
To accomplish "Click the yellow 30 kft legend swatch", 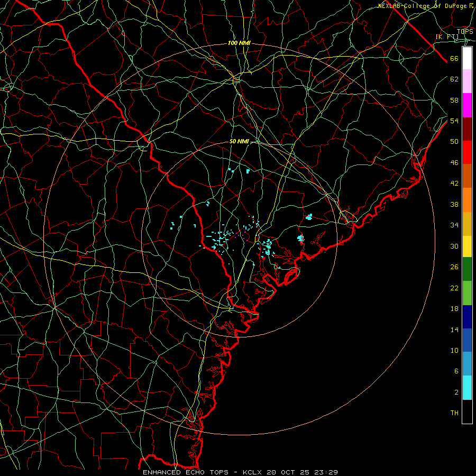I will 467,246.
